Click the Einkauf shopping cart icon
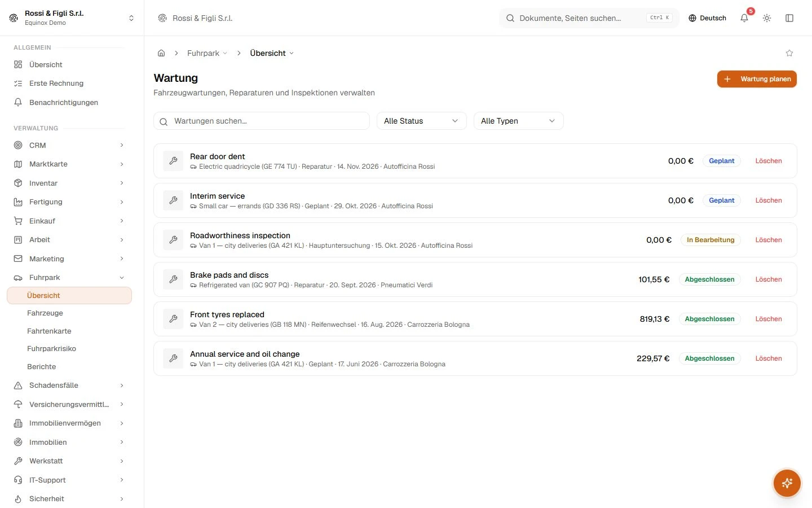Screen dimensions: 812x508 click(18, 221)
